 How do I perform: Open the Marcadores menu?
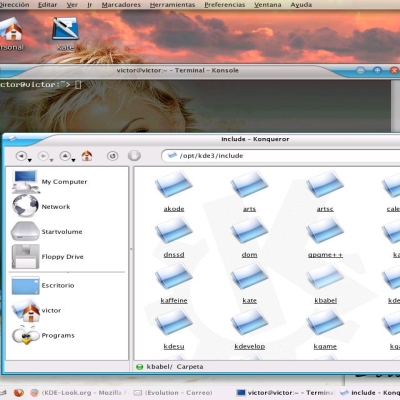[121, 5]
